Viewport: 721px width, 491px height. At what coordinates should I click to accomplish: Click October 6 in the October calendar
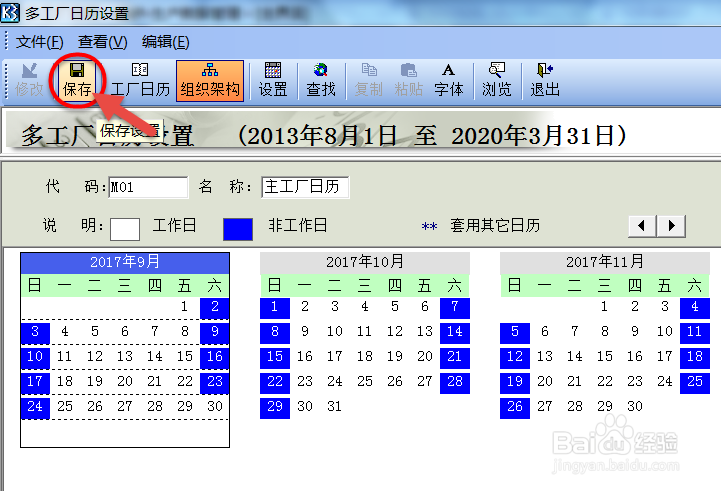click(x=425, y=307)
